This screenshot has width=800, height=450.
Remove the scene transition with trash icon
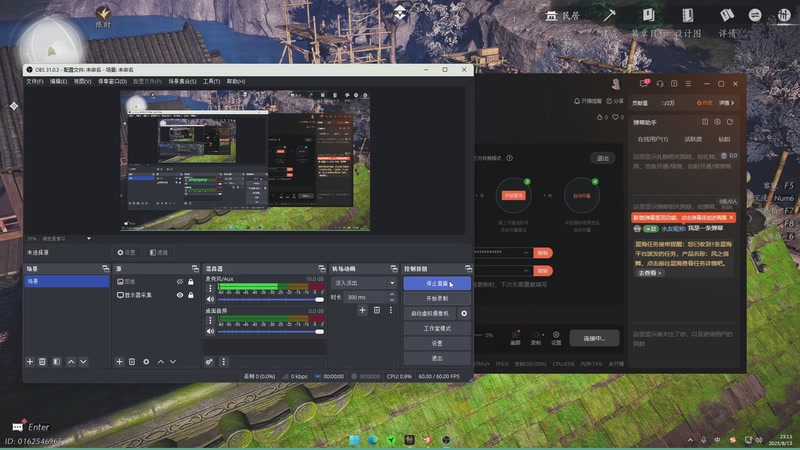(377, 310)
